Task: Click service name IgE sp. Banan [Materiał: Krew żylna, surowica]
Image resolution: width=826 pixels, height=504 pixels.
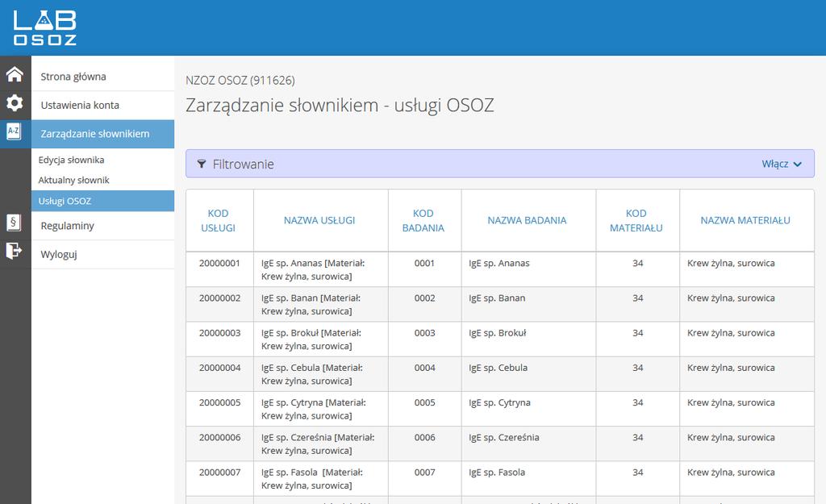Action: pyautogui.click(x=311, y=304)
